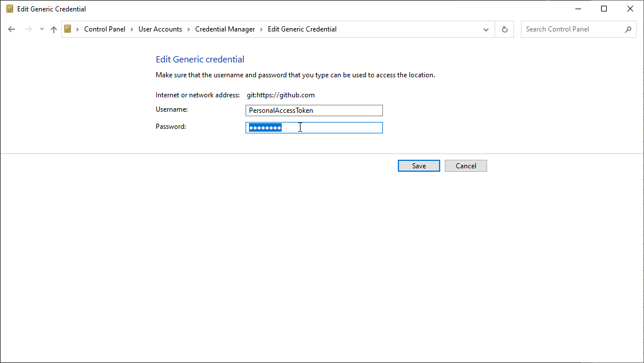
Task: Cancel editing the credential
Action: click(x=466, y=166)
